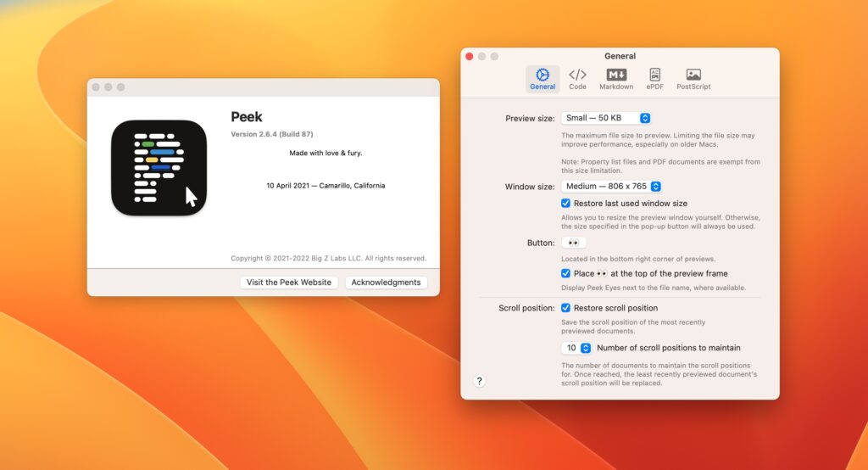This screenshot has width=868, height=470.
Task: Click 'Made with love & fury.' text
Action: click(325, 153)
